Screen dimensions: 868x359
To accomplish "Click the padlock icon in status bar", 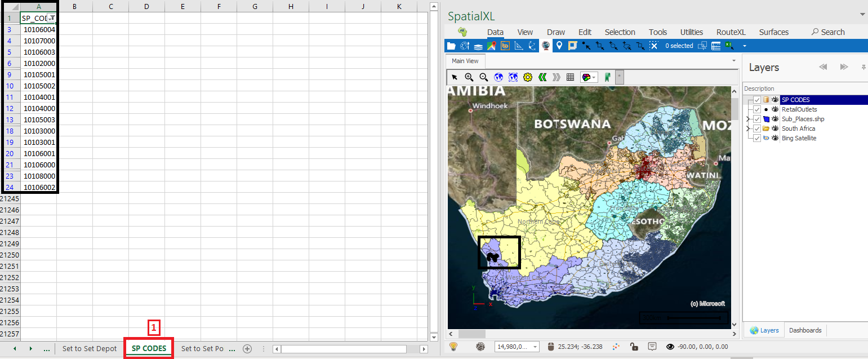I will [634, 347].
